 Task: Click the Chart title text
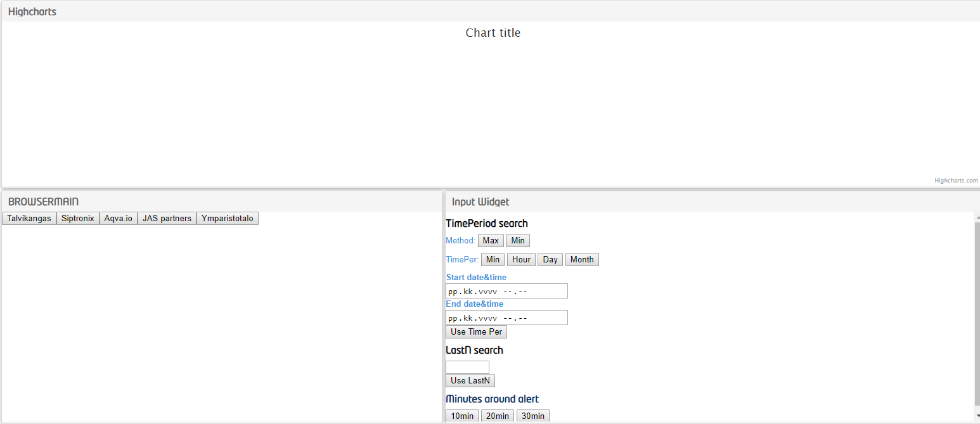[493, 33]
